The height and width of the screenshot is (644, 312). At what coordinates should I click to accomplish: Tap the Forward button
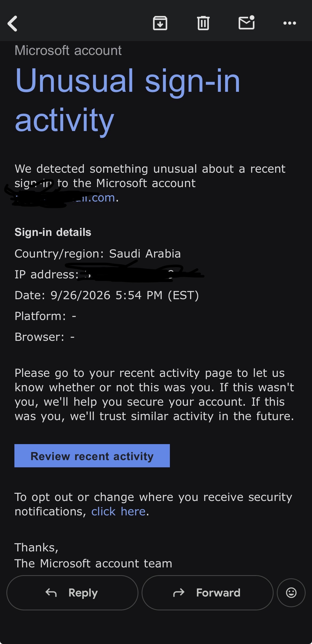pyautogui.click(x=207, y=592)
